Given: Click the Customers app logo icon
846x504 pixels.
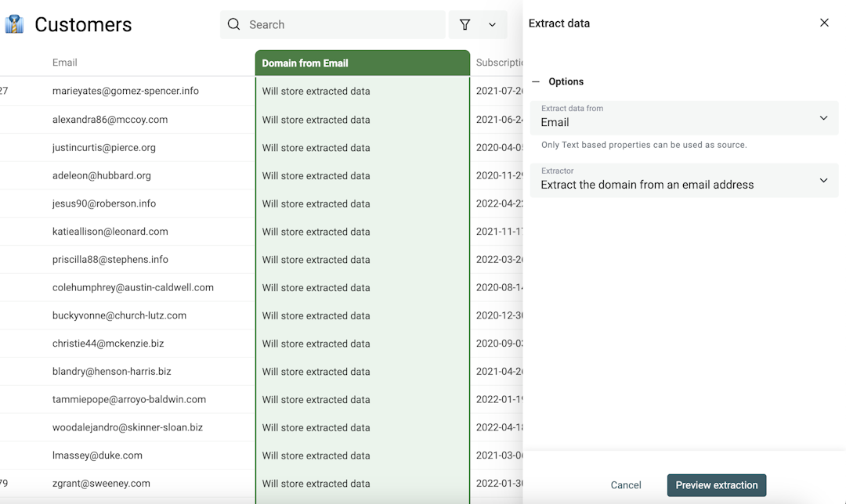Looking at the screenshot, I should click(14, 24).
